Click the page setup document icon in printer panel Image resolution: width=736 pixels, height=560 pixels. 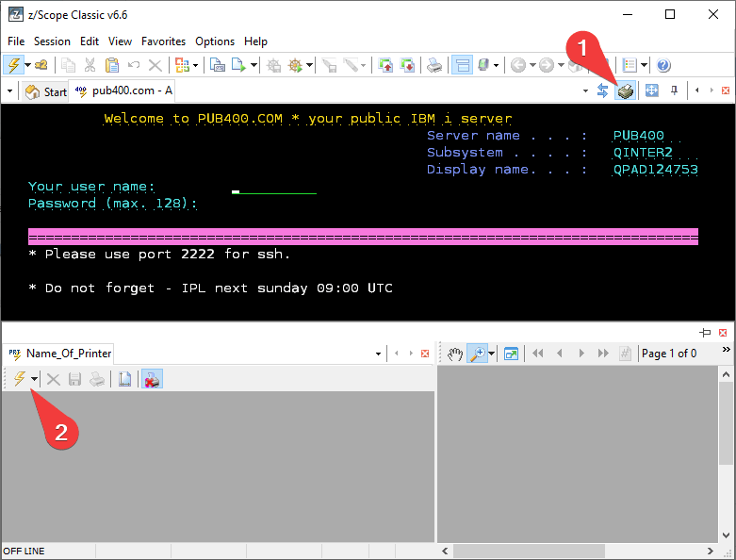click(124, 379)
